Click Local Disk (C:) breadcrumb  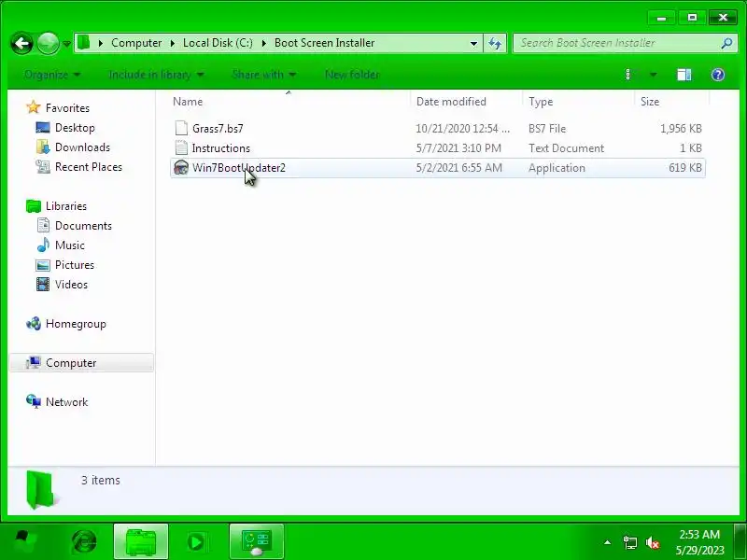(x=218, y=43)
